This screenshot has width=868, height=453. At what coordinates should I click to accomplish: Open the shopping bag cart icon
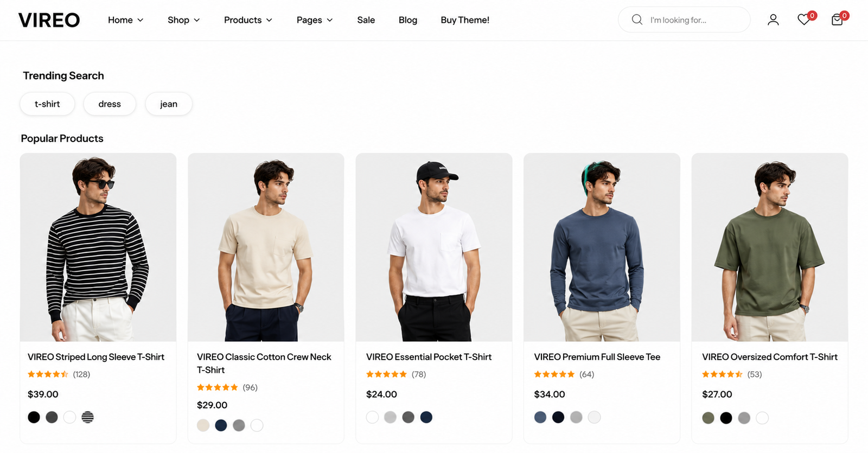tap(837, 20)
